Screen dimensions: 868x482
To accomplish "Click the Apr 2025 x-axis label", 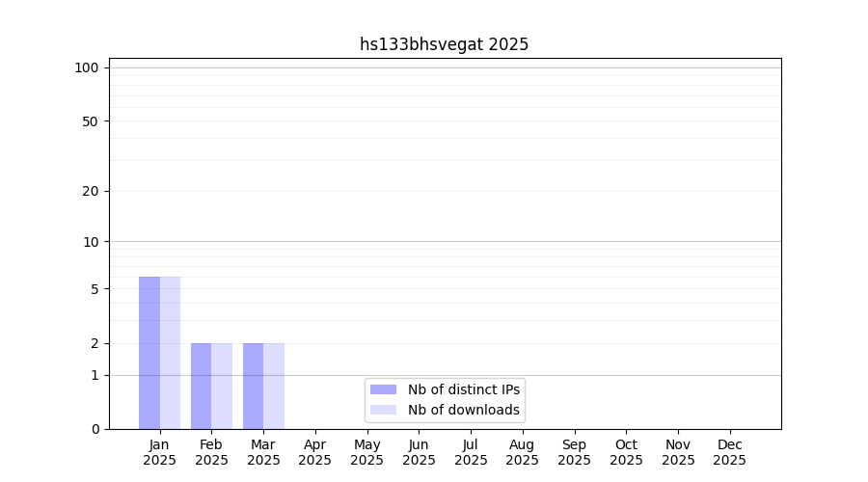I will (315, 452).
